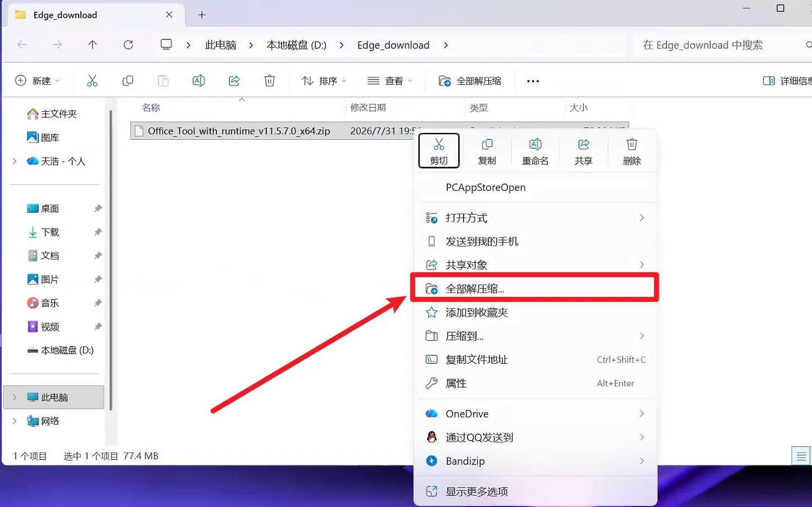The height and width of the screenshot is (507, 812).
Task: Open 压缩到... submenu
Action: click(x=536, y=336)
